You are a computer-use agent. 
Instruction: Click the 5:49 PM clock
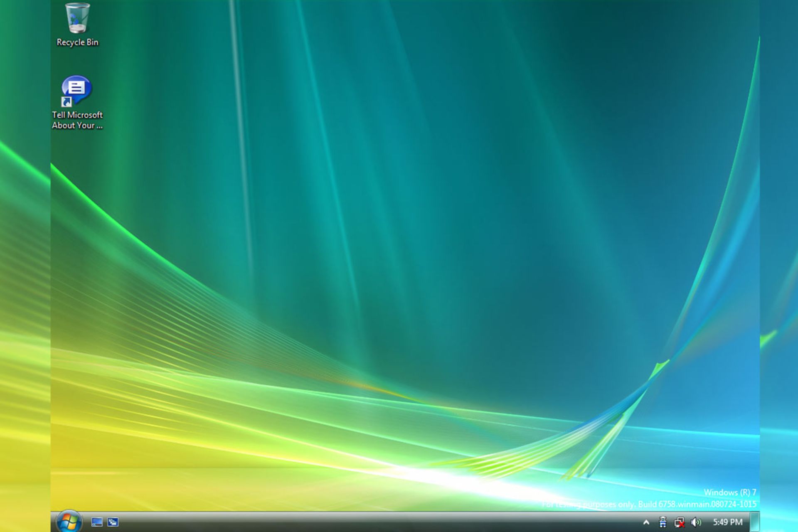[727, 522]
